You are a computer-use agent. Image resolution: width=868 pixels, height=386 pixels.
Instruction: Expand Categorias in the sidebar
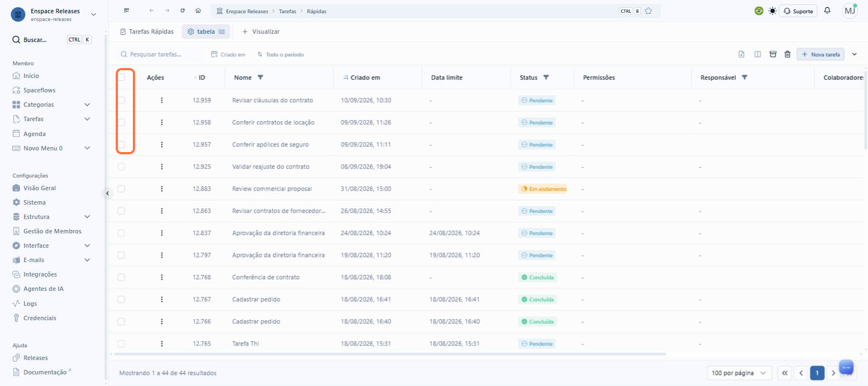coord(87,105)
